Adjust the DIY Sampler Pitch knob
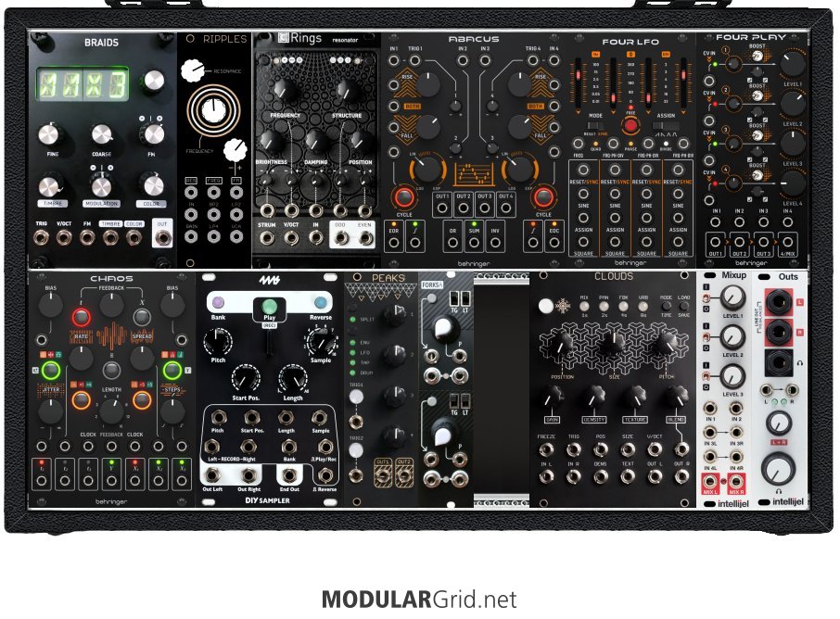 point(218,342)
